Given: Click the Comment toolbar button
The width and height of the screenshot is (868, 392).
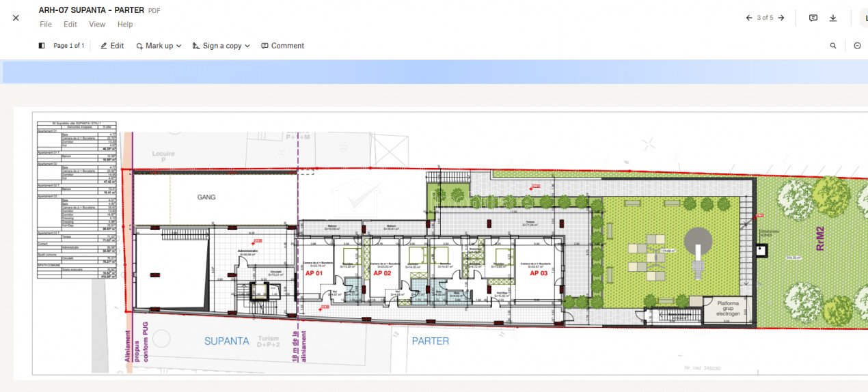Looking at the screenshot, I should tap(282, 46).
